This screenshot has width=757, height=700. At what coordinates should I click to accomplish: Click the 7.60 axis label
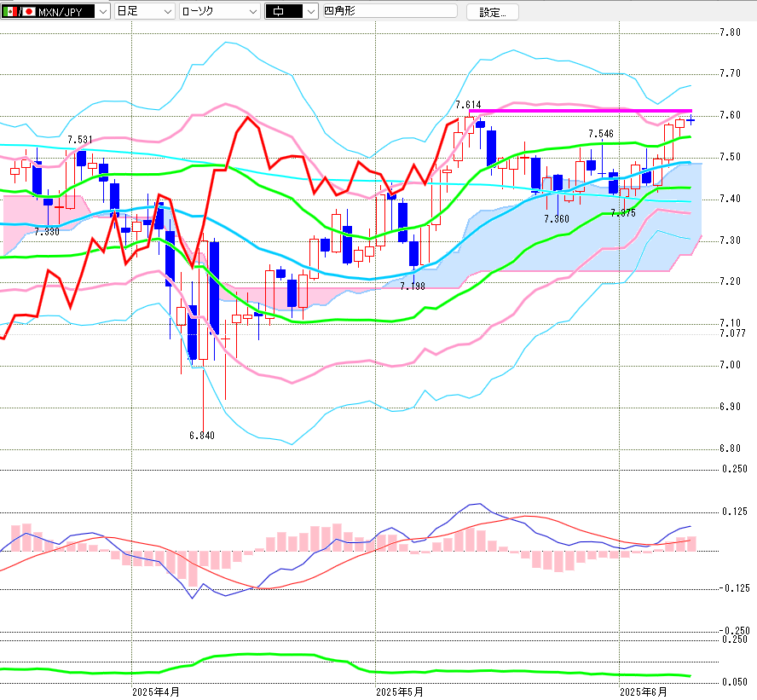730,115
